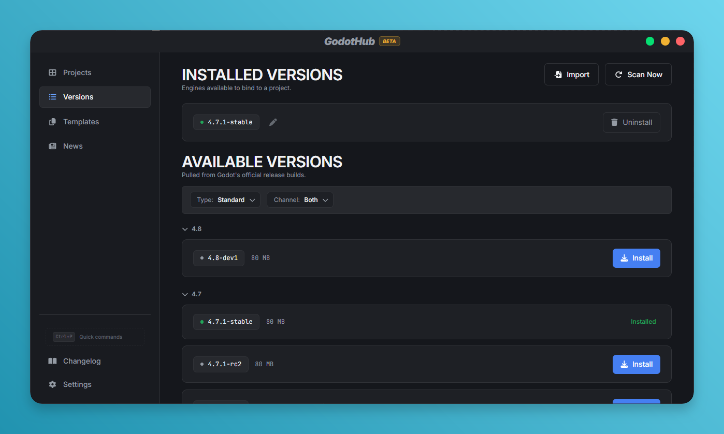Click the Scan Now button
This screenshot has height=434, width=724.
point(638,74)
